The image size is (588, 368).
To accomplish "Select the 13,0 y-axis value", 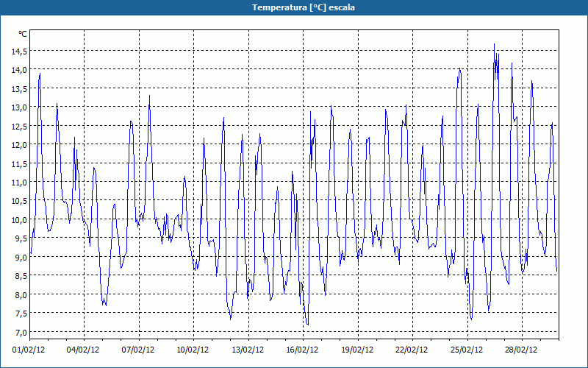I will [19, 107].
